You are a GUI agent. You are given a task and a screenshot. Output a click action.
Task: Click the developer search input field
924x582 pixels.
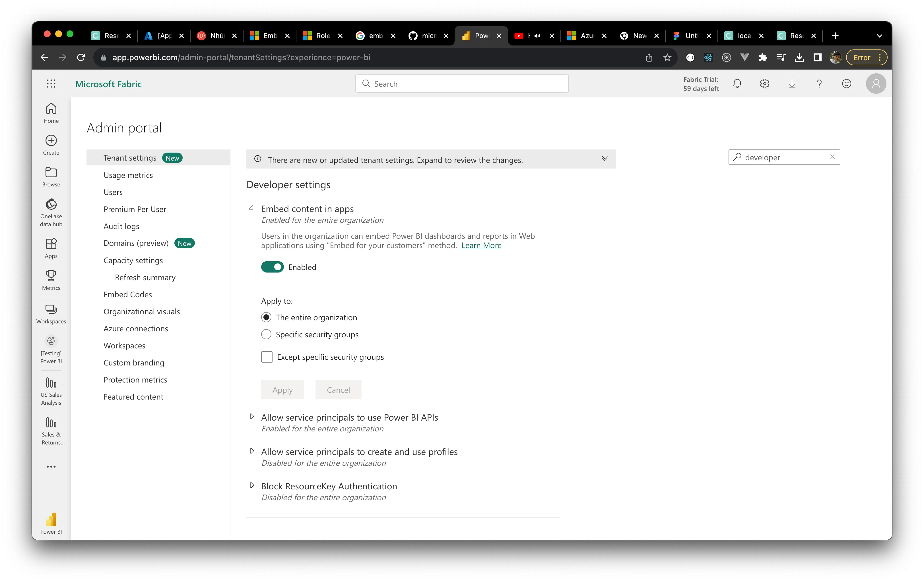(784, 157)
